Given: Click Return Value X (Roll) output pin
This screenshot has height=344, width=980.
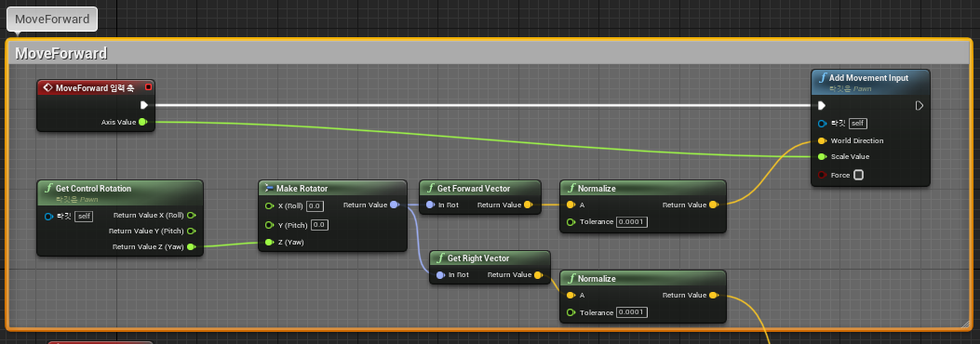Looking at the screenshot, I should click(191, 216).
